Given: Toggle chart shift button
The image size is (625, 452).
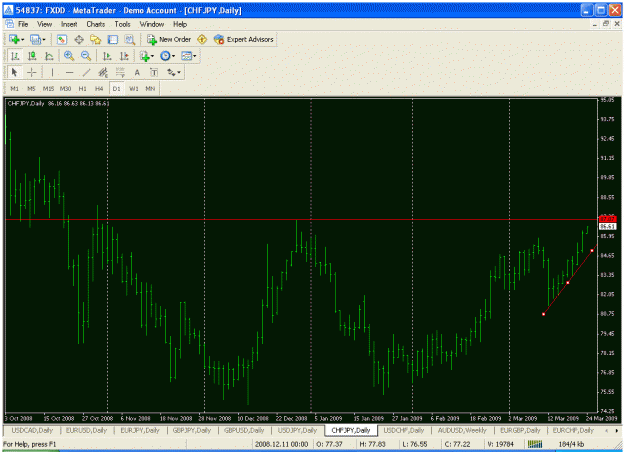Looking at the screenshot, I should [x=124, y=56].
